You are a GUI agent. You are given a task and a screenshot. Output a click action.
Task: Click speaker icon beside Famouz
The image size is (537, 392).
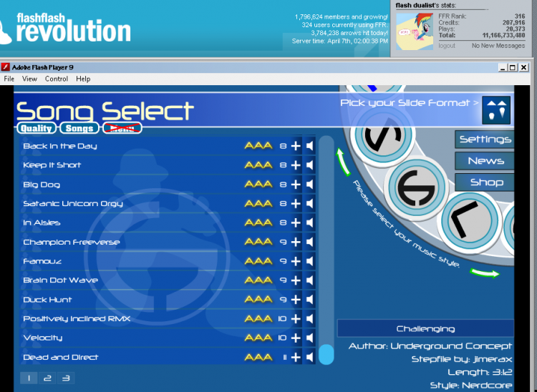309,261
